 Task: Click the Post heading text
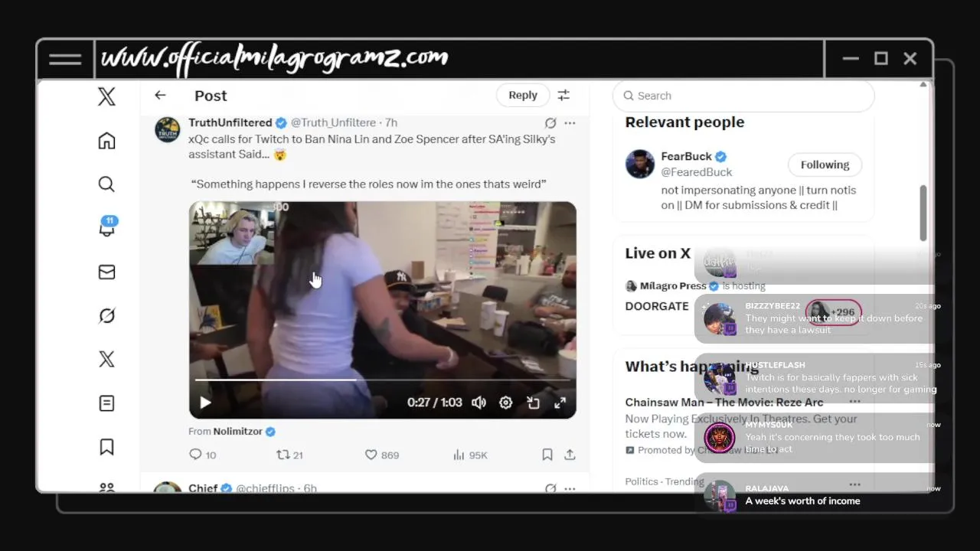tap(211, 96)
